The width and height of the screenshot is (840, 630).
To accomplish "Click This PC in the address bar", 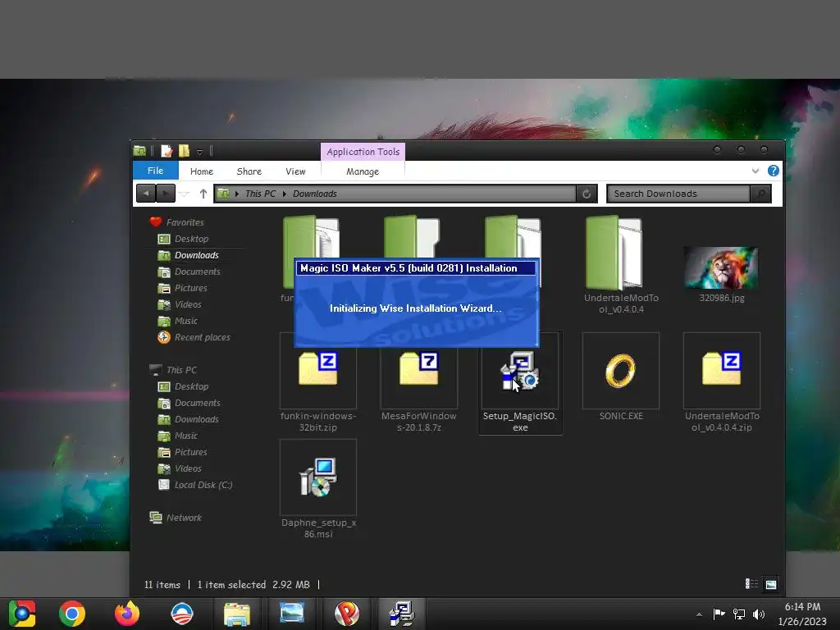I will 260,194.
